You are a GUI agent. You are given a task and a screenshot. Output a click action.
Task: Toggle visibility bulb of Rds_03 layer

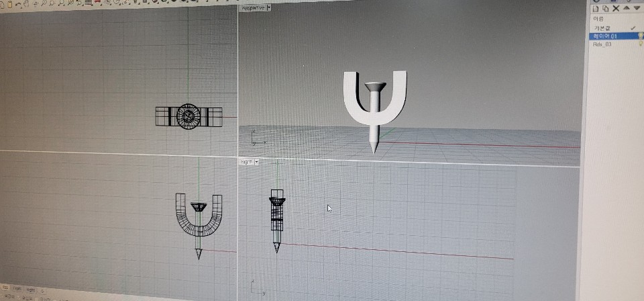640,44
